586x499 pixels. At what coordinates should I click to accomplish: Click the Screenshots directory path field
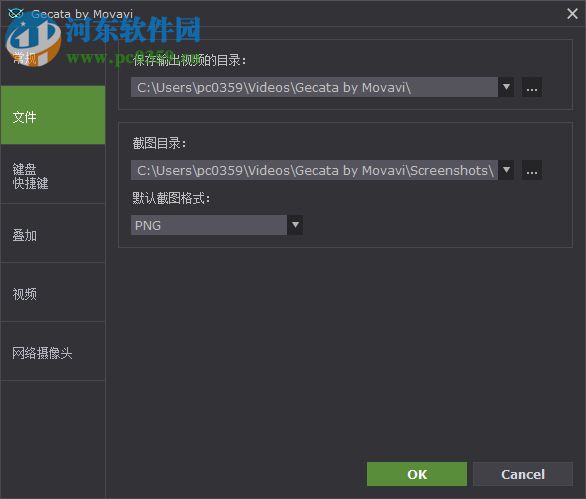[314, 170]
